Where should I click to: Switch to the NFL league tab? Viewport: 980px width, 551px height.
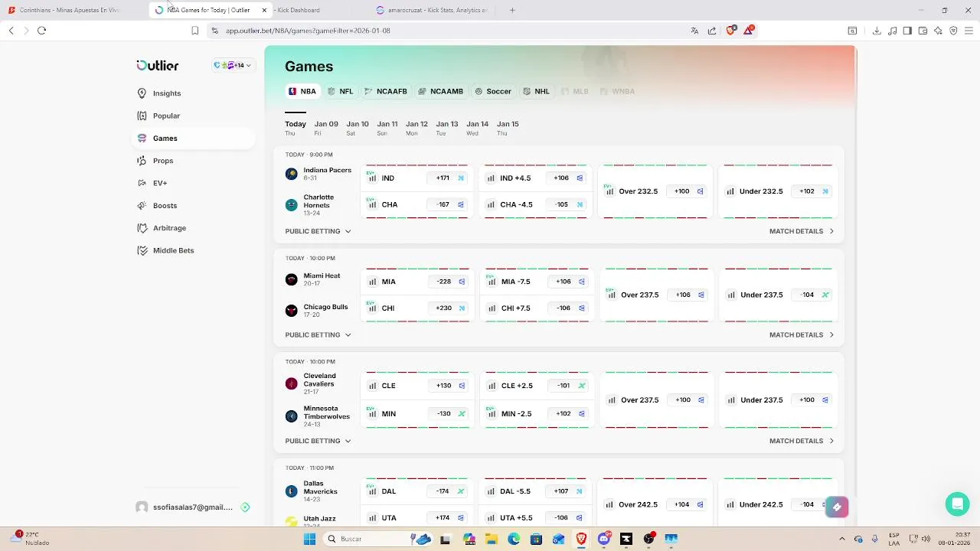(340, 91)
